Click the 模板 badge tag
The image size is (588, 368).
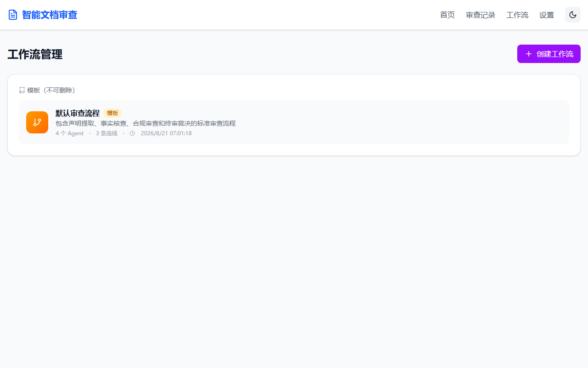click(x=113, y=113)
